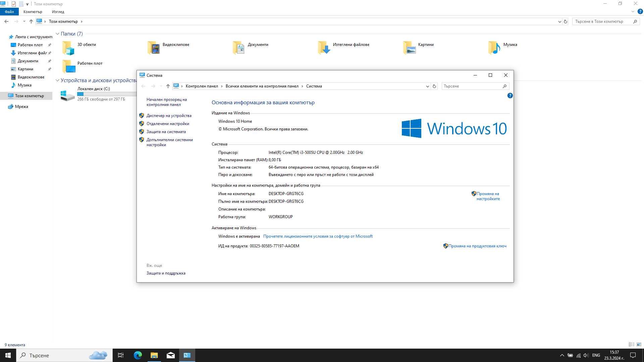
Task: Open the Explorer address bar history dropdown
Action: (559, 21)
